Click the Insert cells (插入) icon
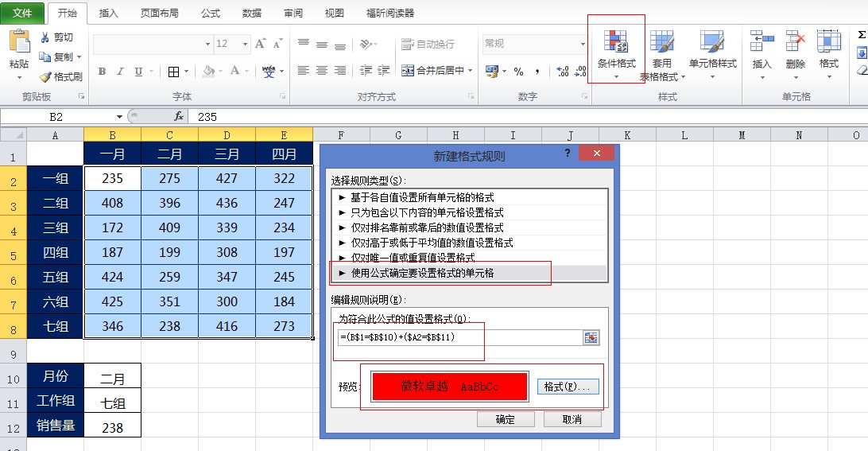 (761, 41)
